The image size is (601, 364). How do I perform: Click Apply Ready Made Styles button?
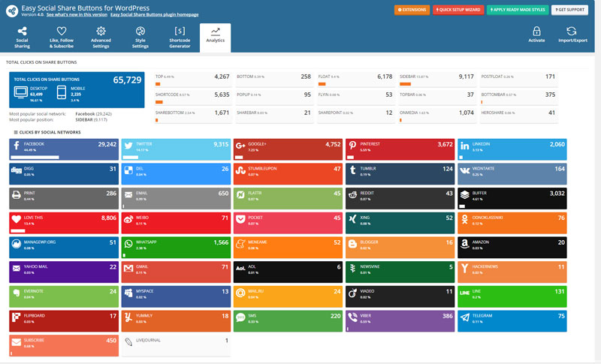(x=518, y=10)
